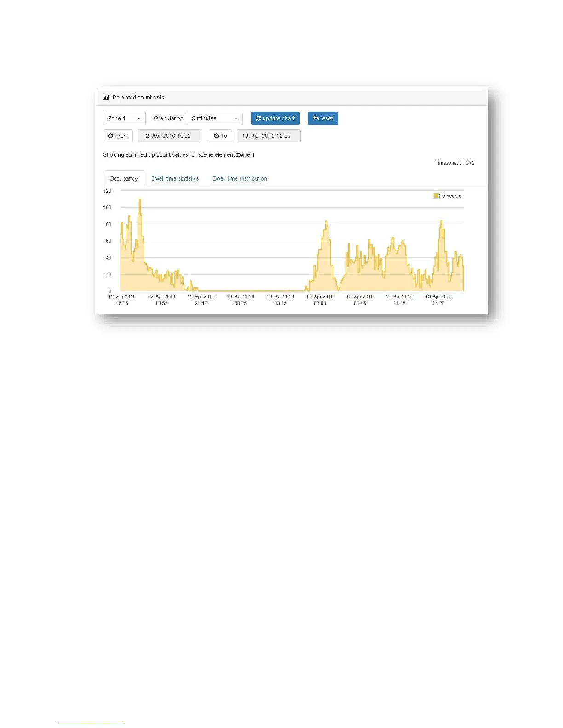This screenshot has height=728, width=563.
Task: Click the Persisted count data heading
Action: [x=138, y=97]
